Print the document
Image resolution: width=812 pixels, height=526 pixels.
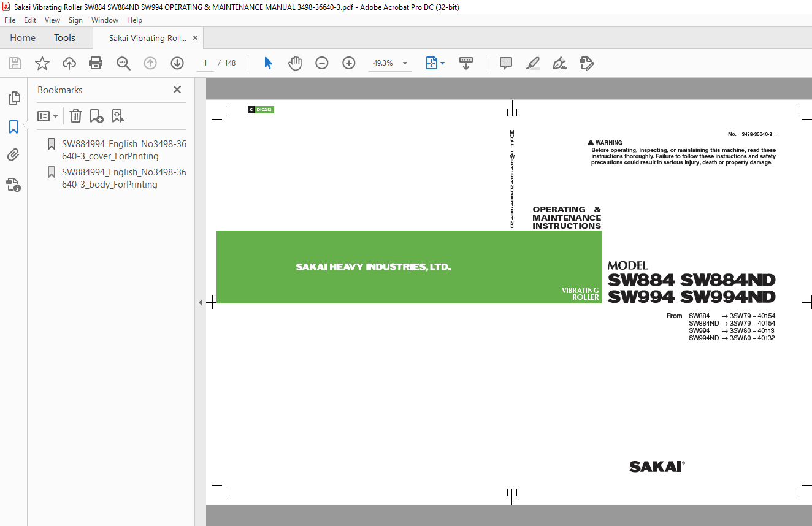coord(96,63)
